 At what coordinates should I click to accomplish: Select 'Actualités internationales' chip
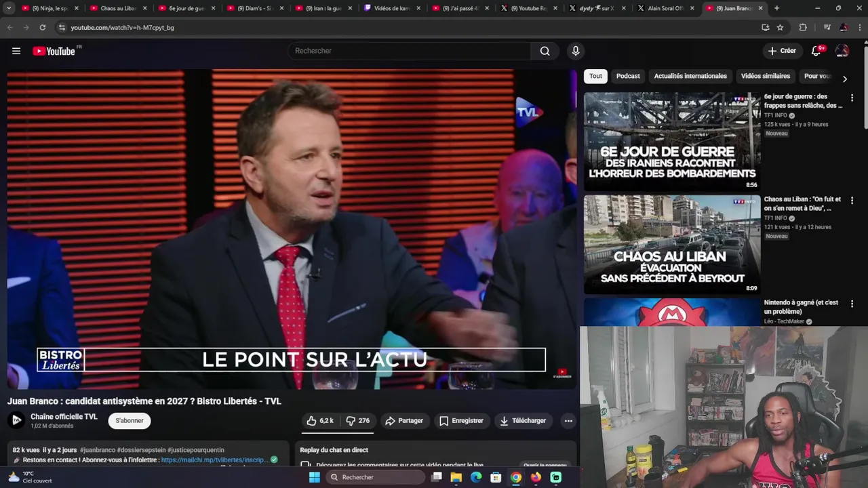point(690,76)
